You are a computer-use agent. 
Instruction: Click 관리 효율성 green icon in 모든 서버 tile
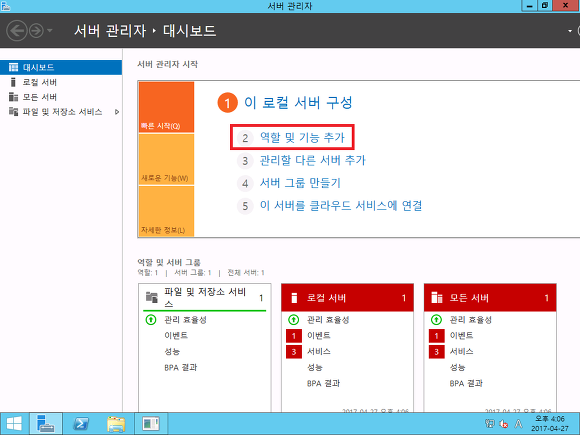(436, 319)
